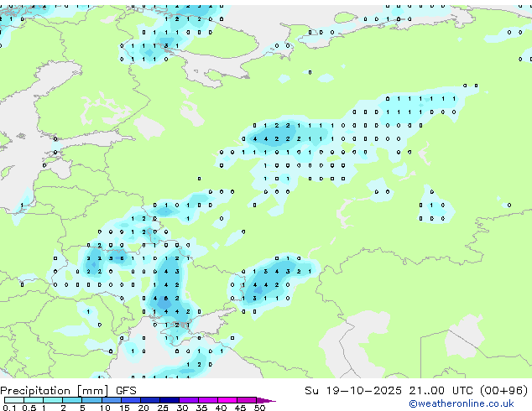Choose the 2–5 mm legend color cell

point(72,400)
